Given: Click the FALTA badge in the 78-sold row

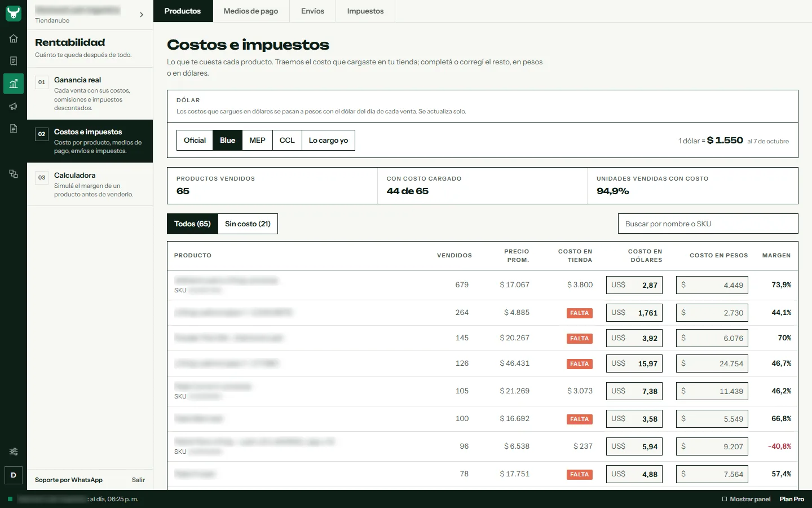Looking at the screenshot, I should click(x=580, y=474).
